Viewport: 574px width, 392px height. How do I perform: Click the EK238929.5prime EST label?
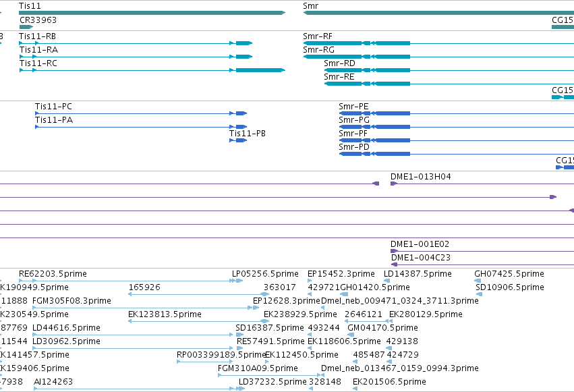(x=300, y=314)
